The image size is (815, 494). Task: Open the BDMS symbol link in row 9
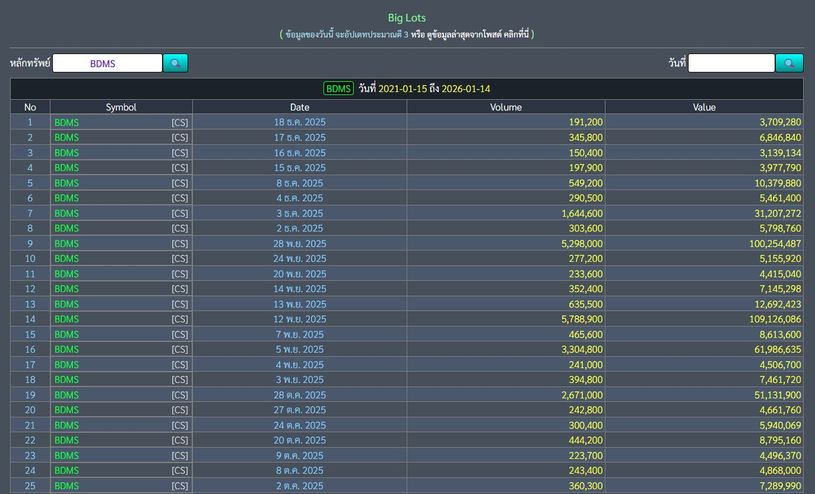(67, 244)
